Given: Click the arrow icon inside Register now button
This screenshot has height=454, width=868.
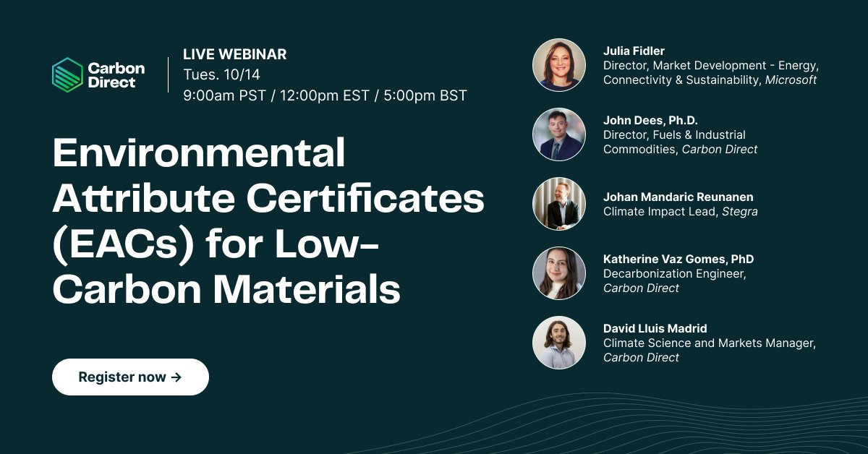Looking at the screenshot, I should (176, 377).
